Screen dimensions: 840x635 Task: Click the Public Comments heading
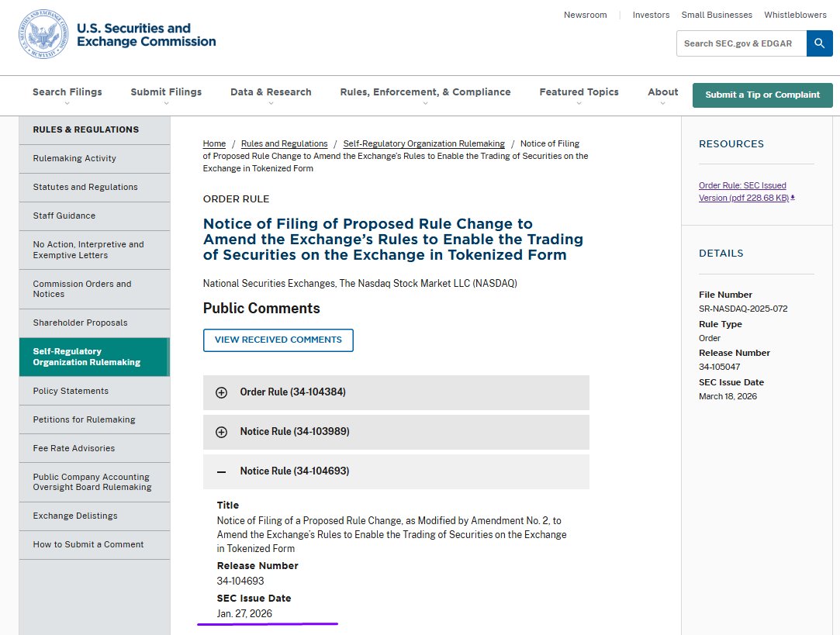tap(261, 309)
